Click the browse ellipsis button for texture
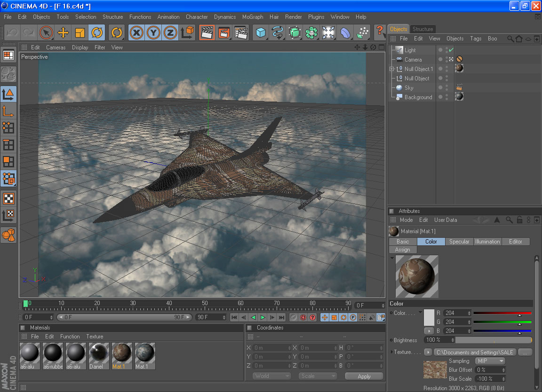 (525, 352)
